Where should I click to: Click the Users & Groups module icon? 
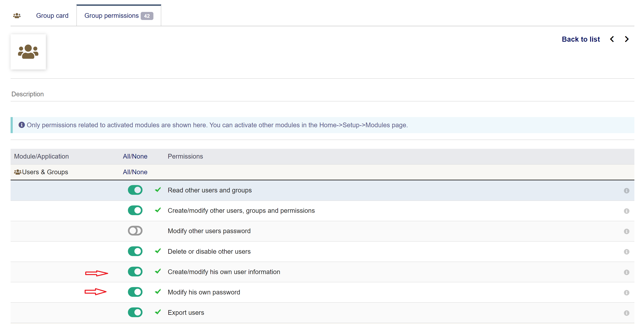[x=17, y=172]
